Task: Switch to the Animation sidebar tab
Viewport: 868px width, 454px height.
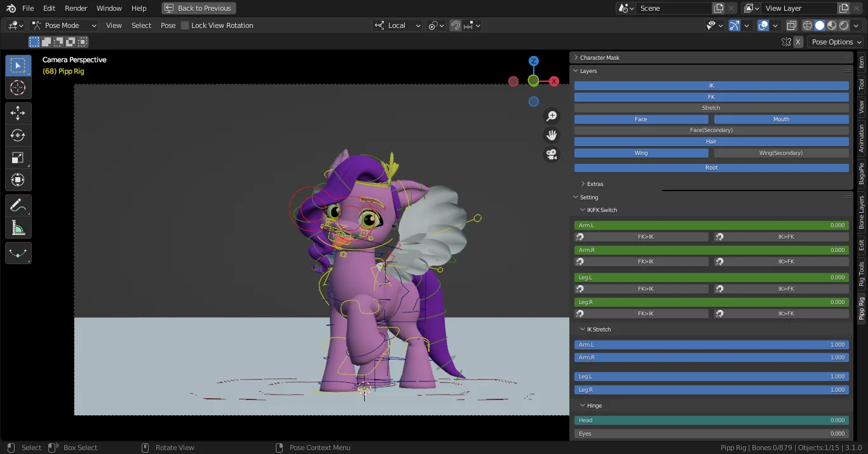Action: (x=862, y=135)
